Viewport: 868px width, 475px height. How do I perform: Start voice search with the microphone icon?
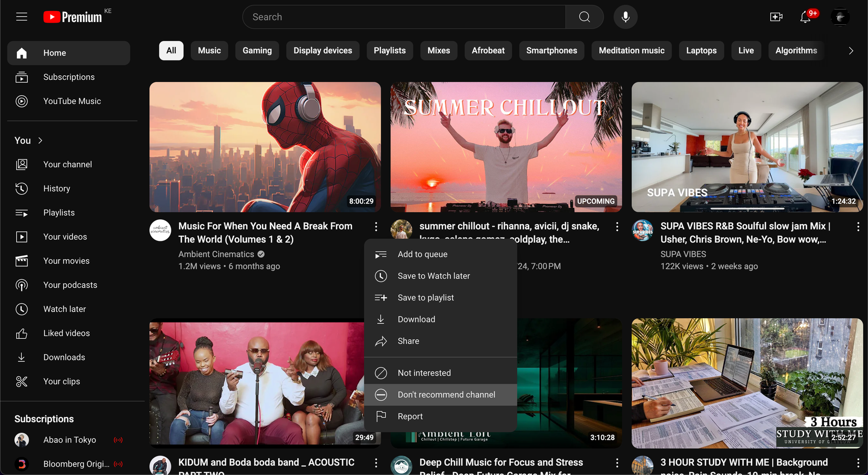point(625,16)
